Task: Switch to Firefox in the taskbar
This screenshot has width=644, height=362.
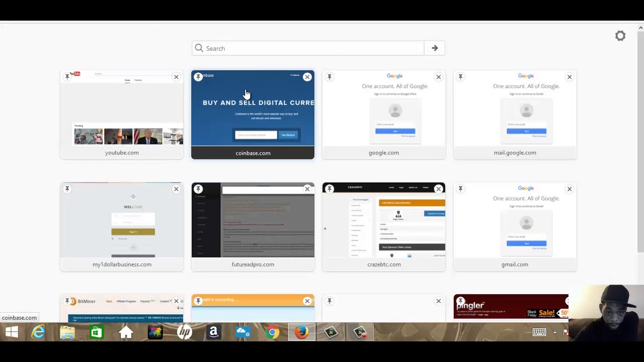Action: [x=301, y=332]
